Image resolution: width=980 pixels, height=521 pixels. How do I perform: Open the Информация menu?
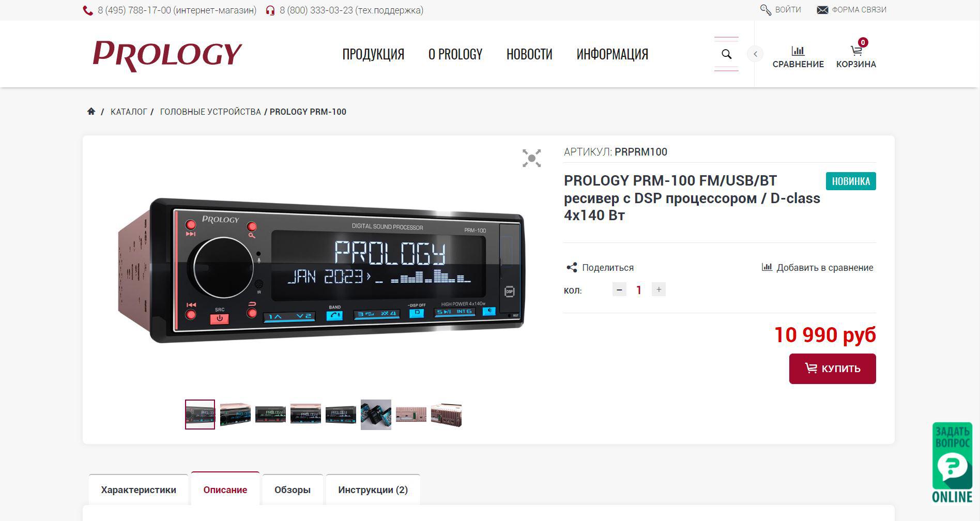pos(612,54)
